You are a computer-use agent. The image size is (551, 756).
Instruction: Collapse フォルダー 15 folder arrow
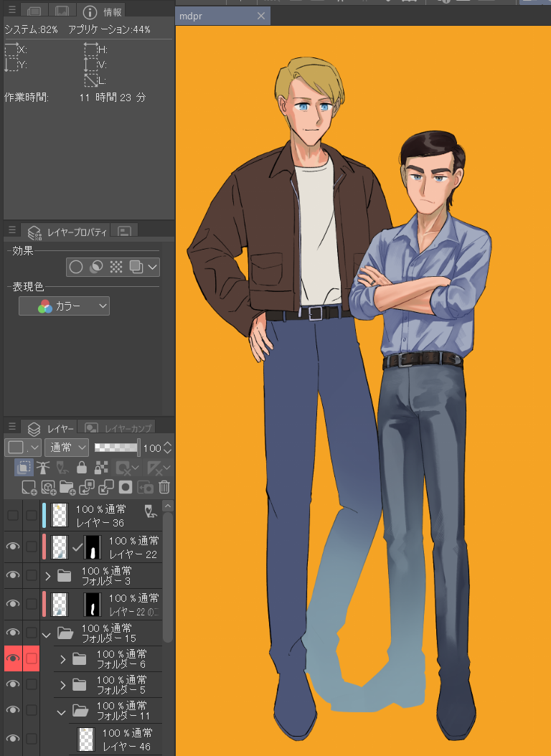coord(47,635)
